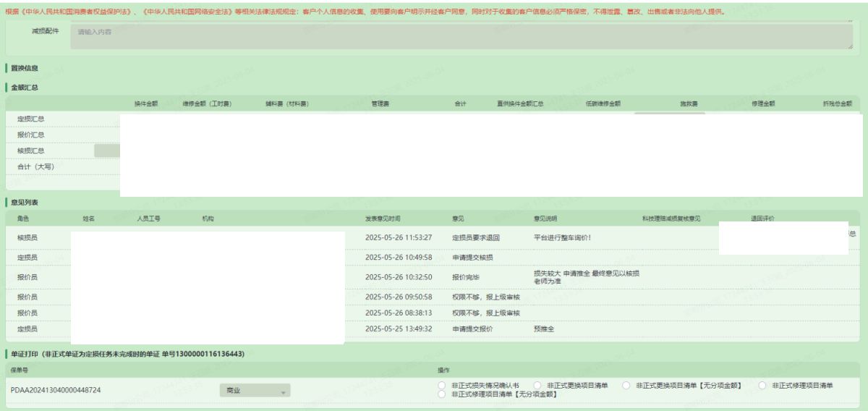868x411 pixels.
Task: Click the 意见列表 section title
Action: [x=25, y=200]
